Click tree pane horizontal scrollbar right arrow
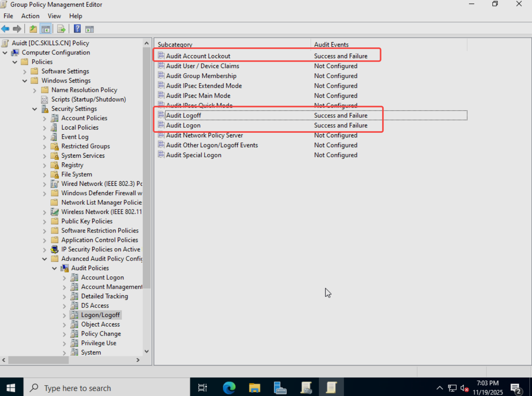Image resolution: width=532 pixels, height=396 pixels. point(138,360)
